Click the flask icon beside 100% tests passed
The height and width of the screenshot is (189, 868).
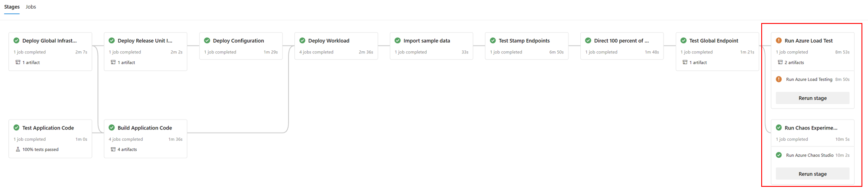pos(18,149)
